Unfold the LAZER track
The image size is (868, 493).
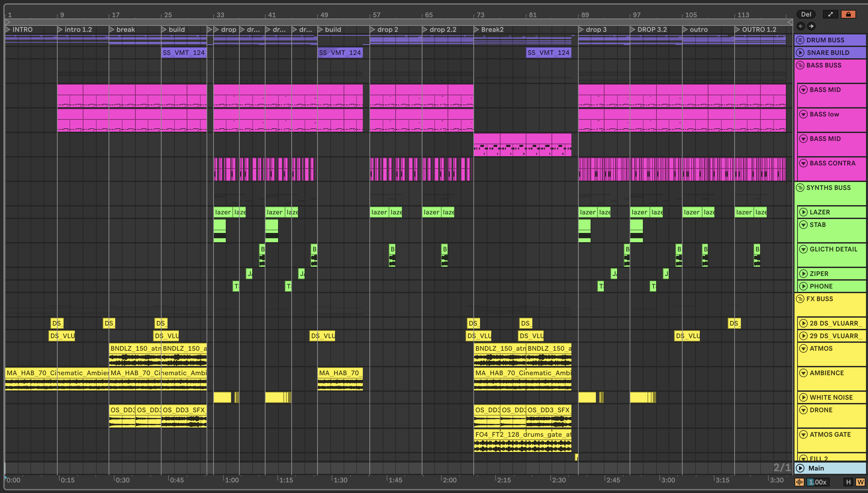coord(803,212)
